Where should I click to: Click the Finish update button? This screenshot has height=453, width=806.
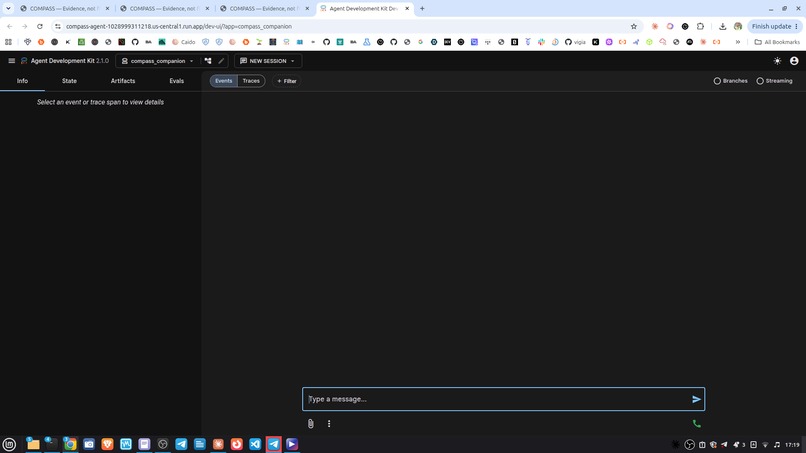click(x=775, y=26)
